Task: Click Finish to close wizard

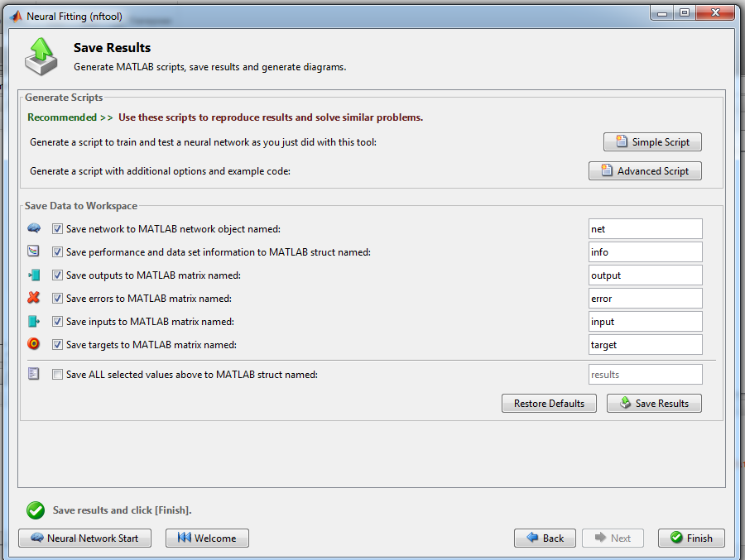Action: [x=691, y=538]
